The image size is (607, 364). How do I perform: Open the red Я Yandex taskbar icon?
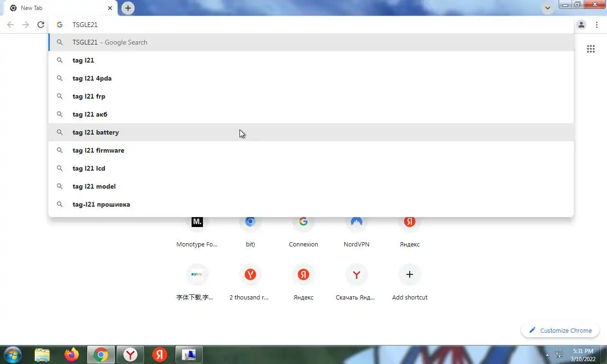[160, 355]
